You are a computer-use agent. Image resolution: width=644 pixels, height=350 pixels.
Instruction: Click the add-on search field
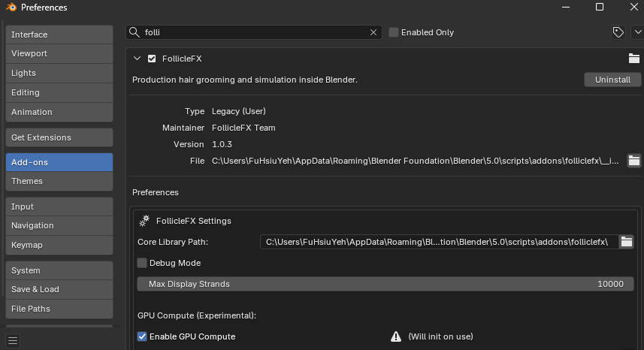254,32
